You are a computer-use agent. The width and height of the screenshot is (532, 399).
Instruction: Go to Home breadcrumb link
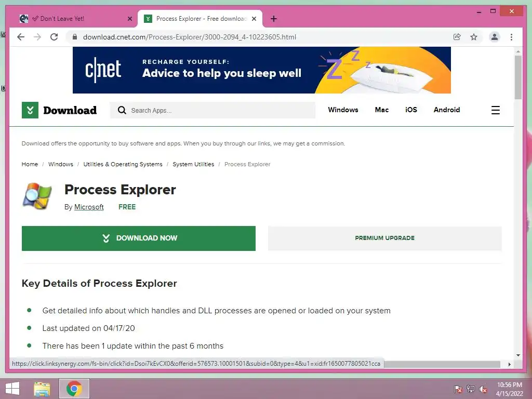point(30,164)
